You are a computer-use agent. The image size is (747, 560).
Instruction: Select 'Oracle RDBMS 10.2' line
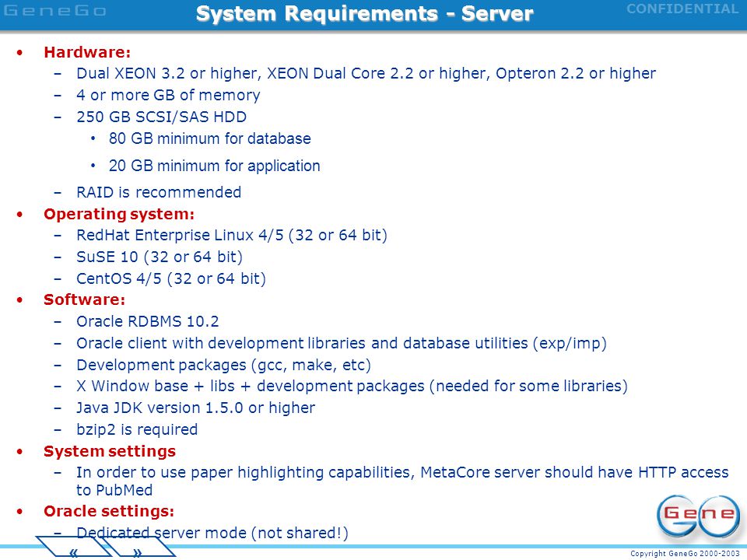point(148,321)
